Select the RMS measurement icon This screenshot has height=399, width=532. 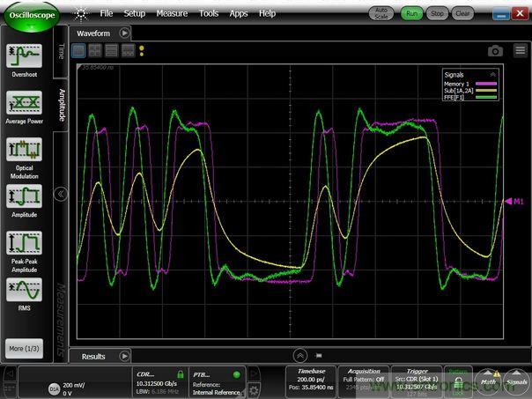click(x=25, y=291)
